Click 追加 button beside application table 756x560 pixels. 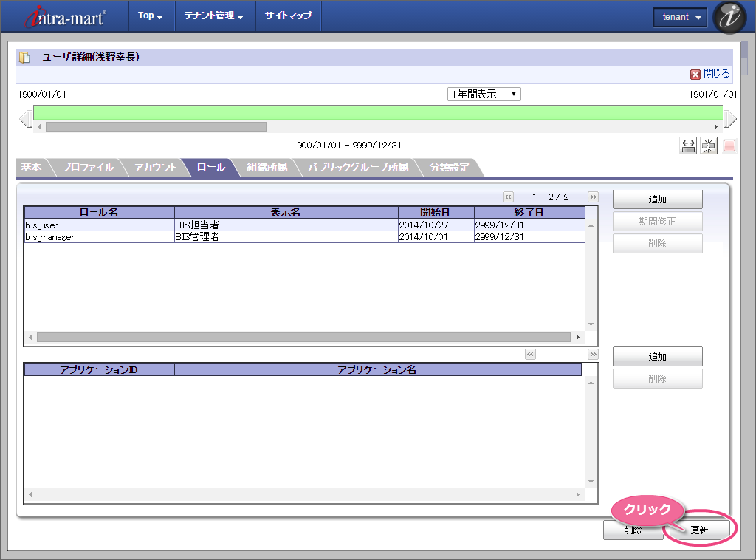(x=658, y=356)
